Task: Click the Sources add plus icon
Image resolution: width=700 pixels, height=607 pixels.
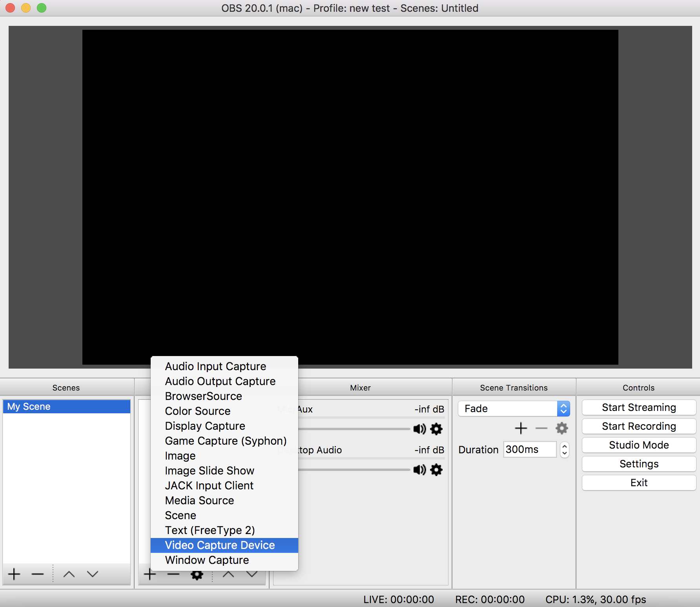Action: point(149,574)
